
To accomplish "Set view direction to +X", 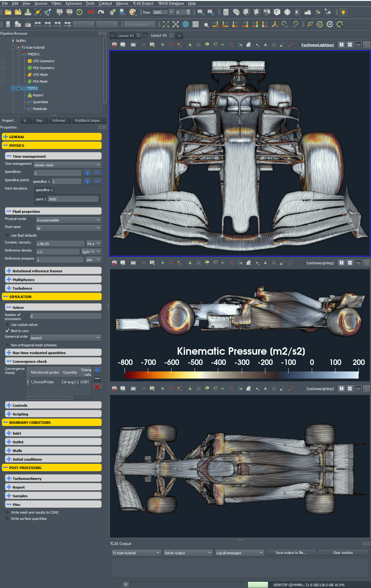I will click(215, 24).
